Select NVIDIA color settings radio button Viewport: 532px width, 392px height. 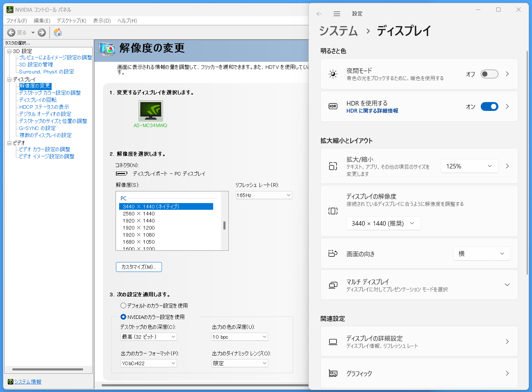123,317
